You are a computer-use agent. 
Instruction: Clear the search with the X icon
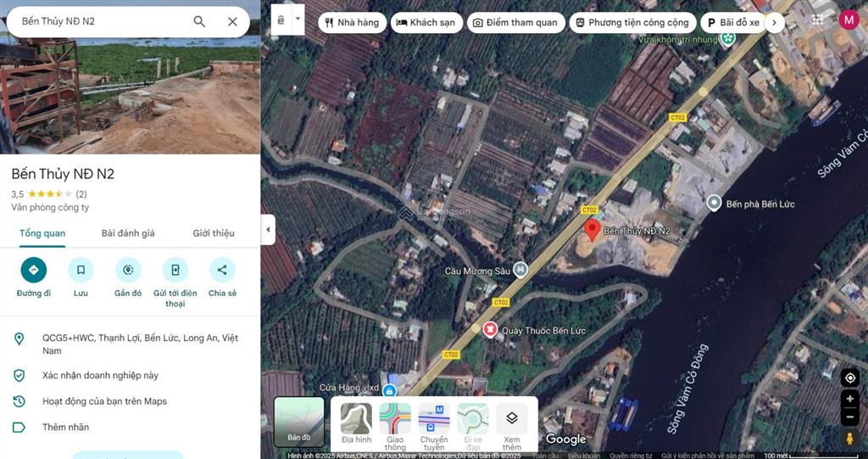point(232,21)
